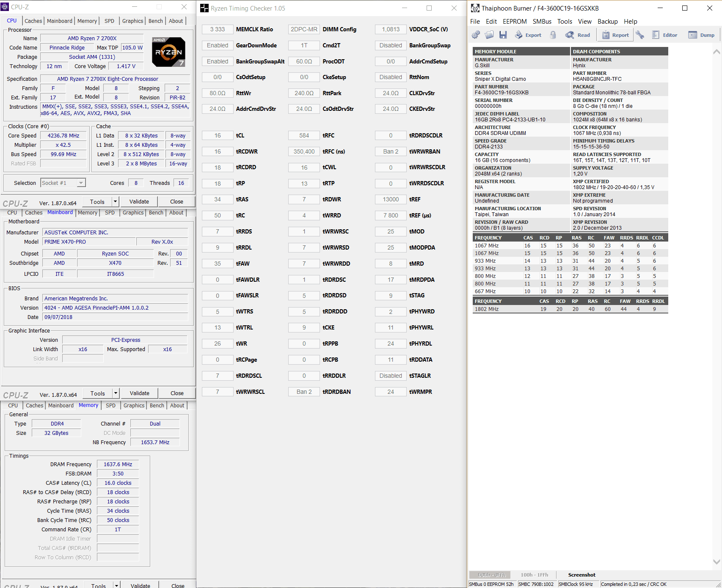
Task: Click the tCL value field showing 16
Action: pyautogui.click(x=218, y=135)
